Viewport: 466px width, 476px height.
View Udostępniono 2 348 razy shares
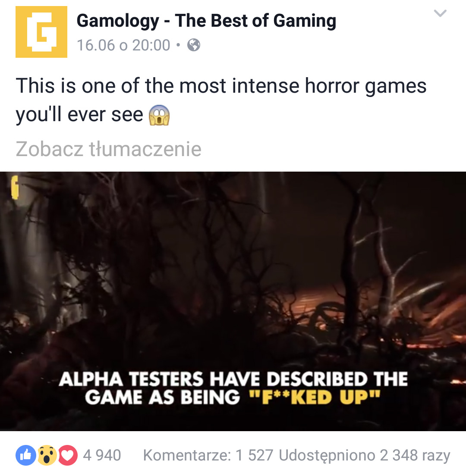[365, 455]
